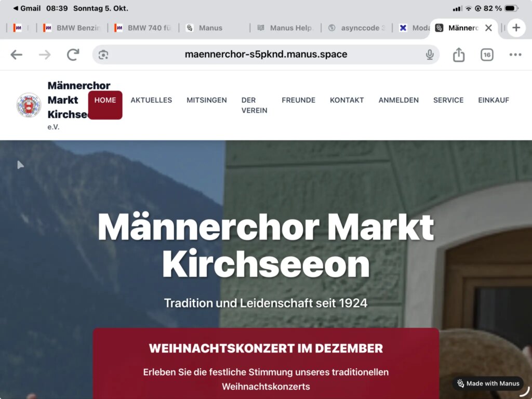This screenshot has height=399, width=532.
Task: Open the asynccode tab
Action: pos(357,28)
